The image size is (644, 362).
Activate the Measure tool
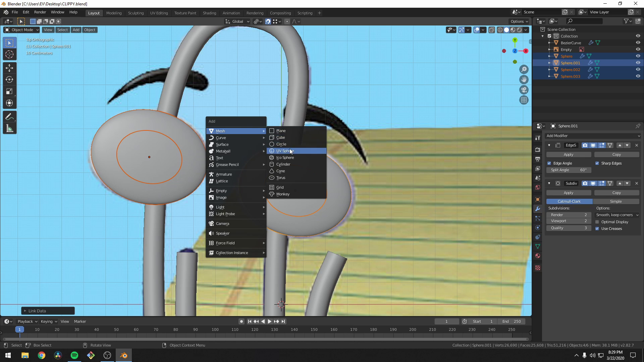9,128
